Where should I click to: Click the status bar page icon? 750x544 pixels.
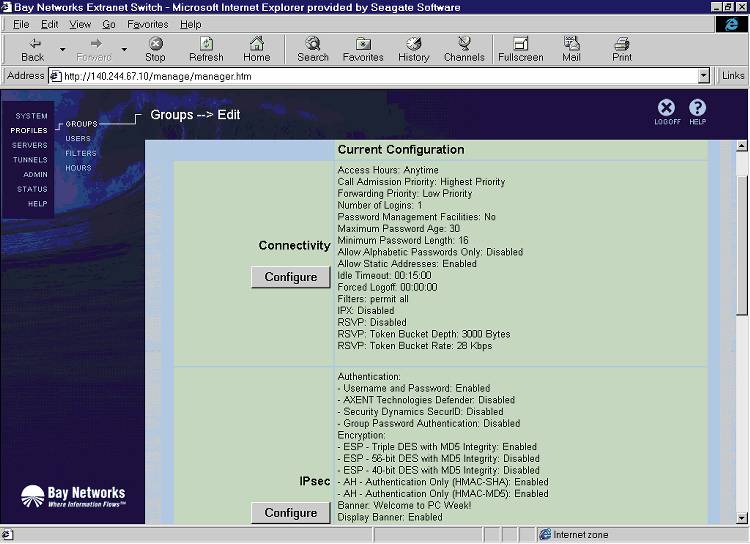[7, 534]
